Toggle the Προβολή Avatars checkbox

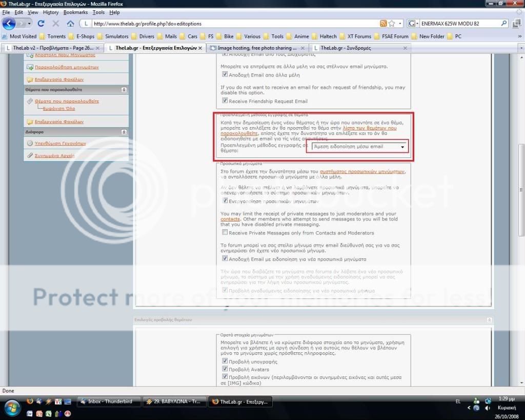click(225, 369)
